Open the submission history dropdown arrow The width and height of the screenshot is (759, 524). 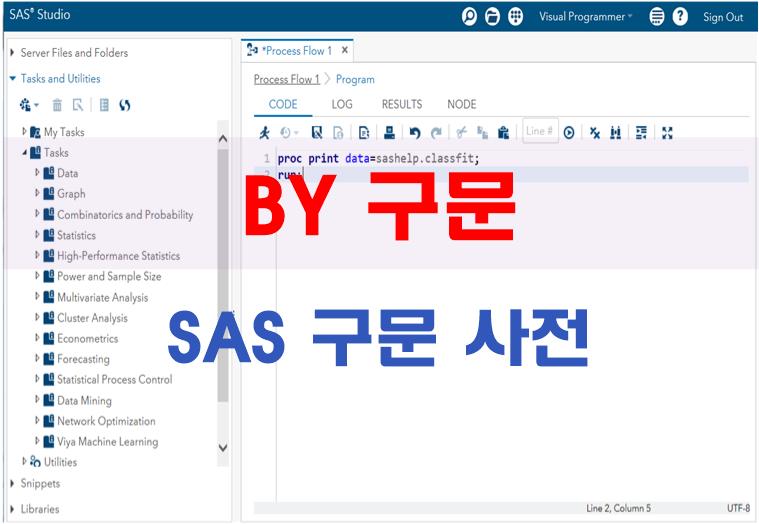[297, 133]
